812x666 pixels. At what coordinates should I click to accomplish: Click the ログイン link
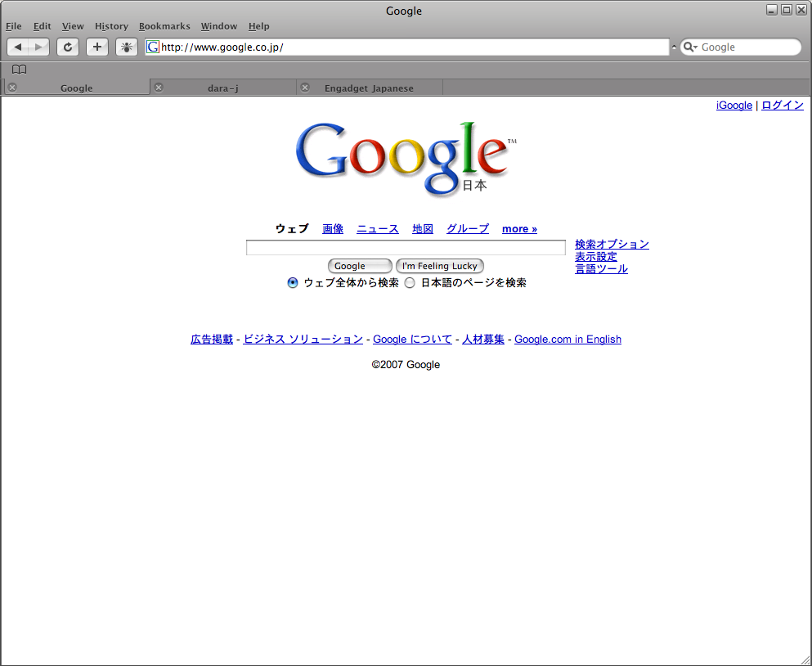tap(783, 106)
